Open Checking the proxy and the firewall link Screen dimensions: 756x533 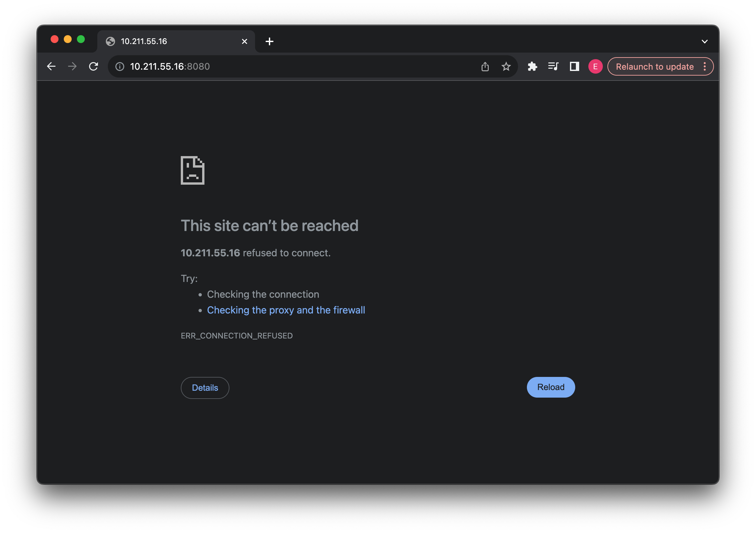click(286, 310)
